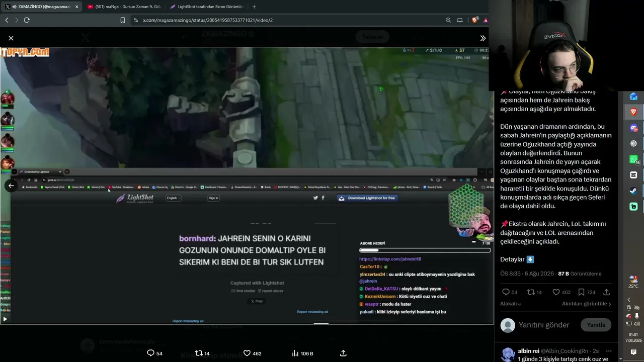The image size is (644, 362).
Task: Click the '87 B Görüntüleme' view count
Action: [580, 274]
